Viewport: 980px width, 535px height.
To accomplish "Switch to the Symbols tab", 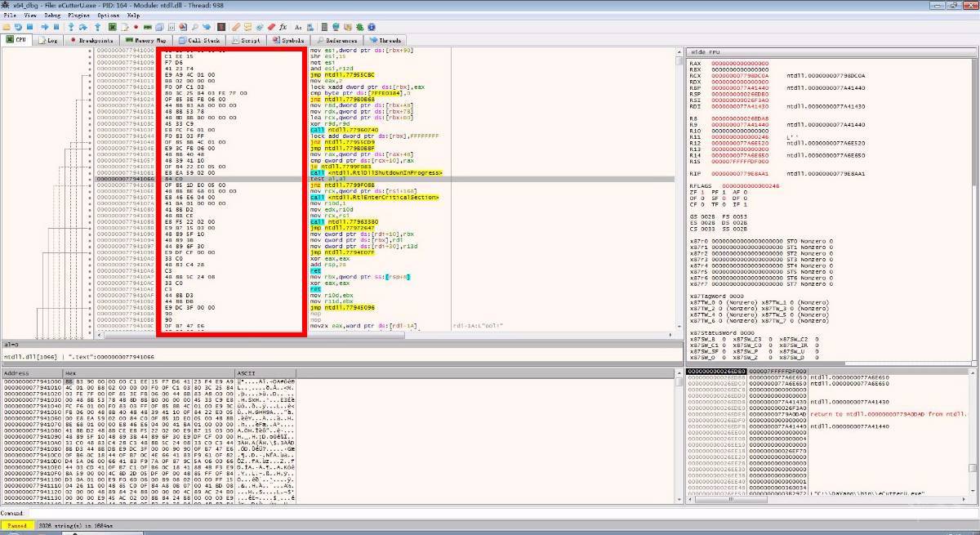I will pos(289,40).
